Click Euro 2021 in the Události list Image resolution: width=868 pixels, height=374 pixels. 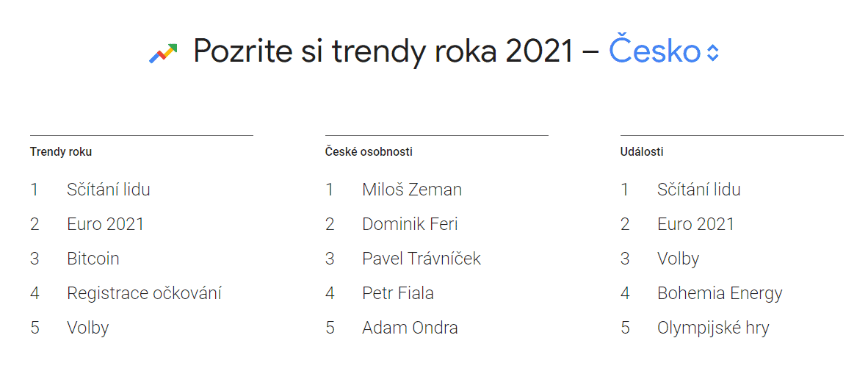tap(695, 224)
